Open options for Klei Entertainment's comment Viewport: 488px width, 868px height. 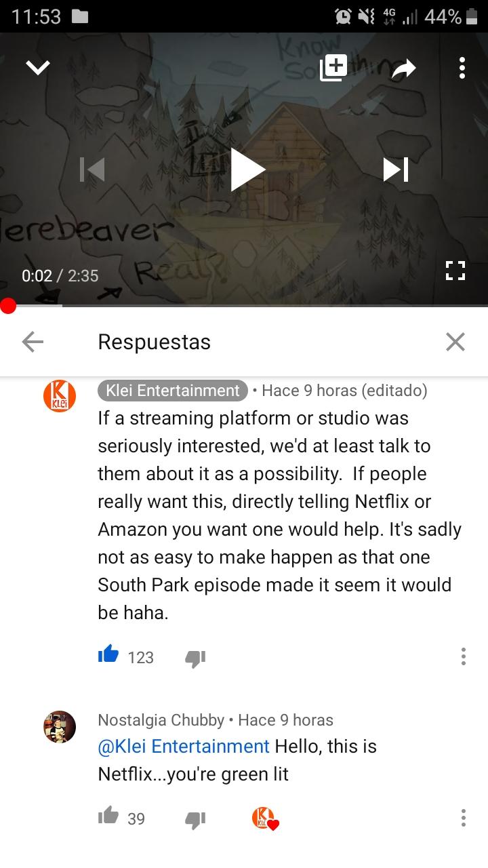(x=463, y=656)
